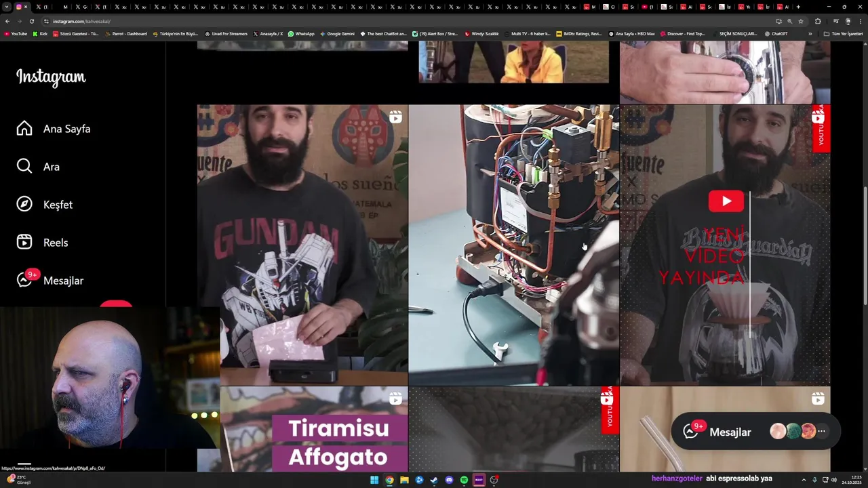Image resolution: width=868 pixels, height=488 pixels.
Task: Open weather widget on the taskbar
Action: (19, 480)
